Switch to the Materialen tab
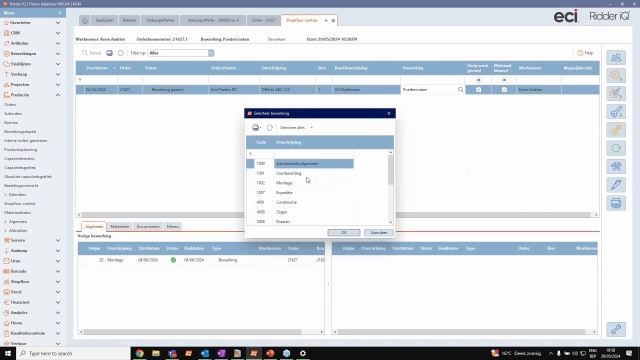 point(120,227)
